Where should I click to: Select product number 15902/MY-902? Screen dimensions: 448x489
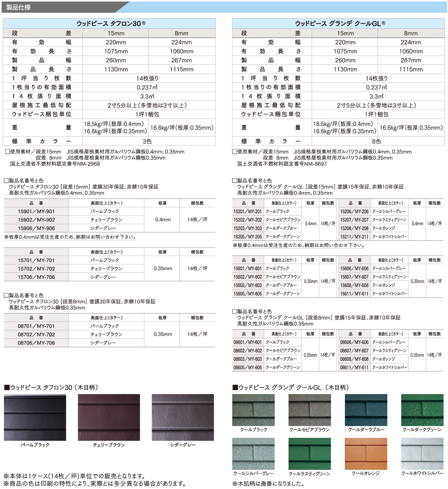pos(36,220)
